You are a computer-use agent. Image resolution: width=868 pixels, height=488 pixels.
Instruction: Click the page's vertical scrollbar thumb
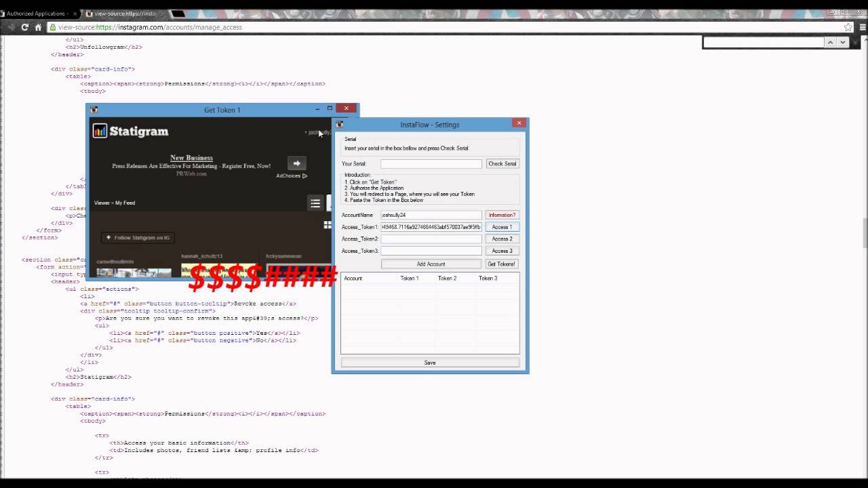pos(865,234)
